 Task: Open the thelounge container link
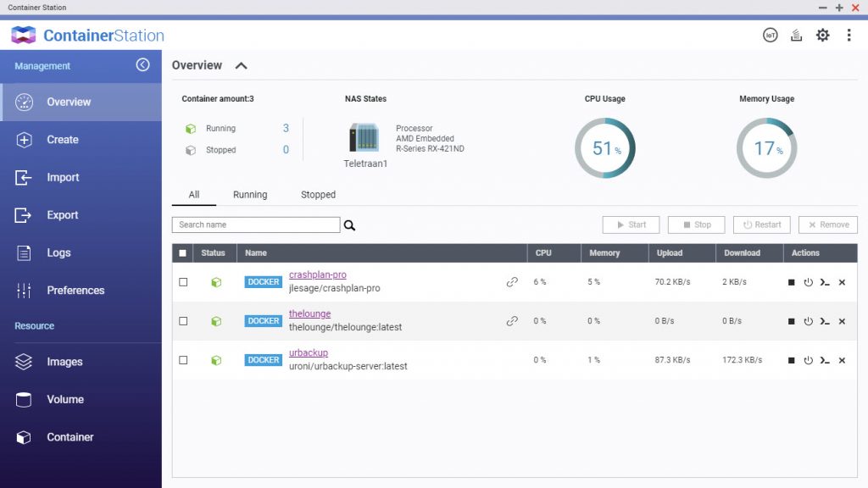click(310, 313)
